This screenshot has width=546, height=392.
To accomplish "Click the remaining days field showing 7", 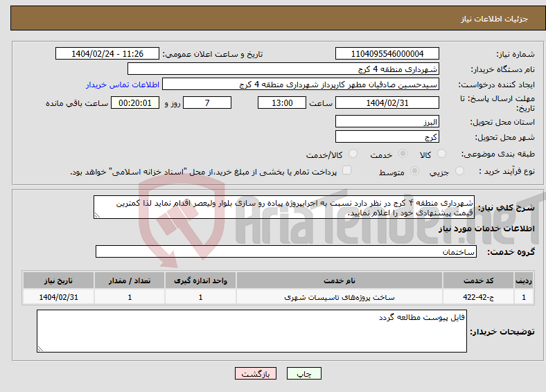I will coord(207,103).
